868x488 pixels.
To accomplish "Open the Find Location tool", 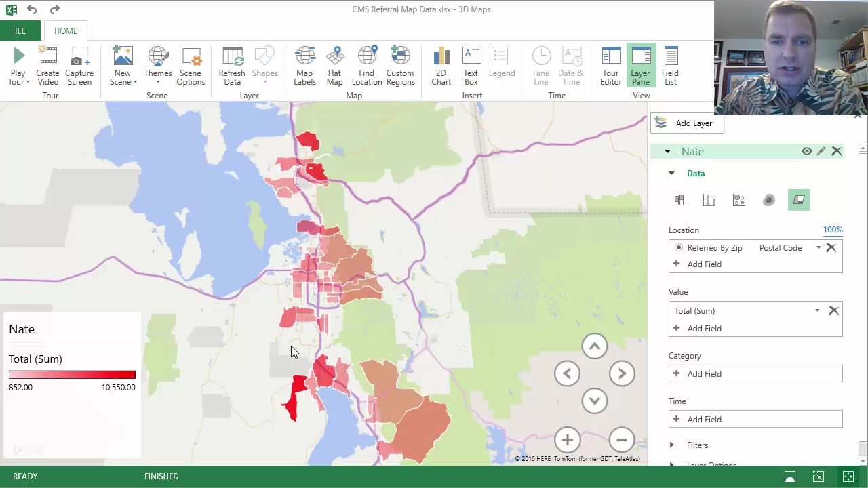I will click(367, 66).
